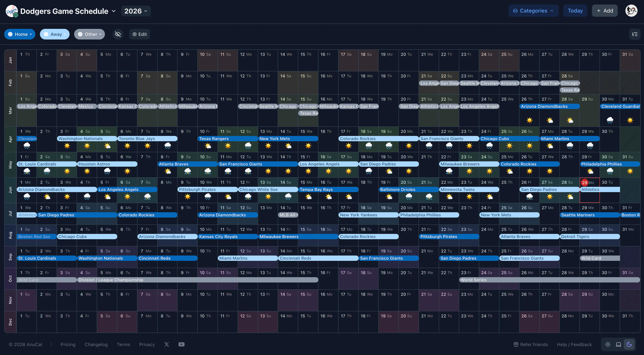644x355 pixels.
Task: Open the list view panel icon
Action: 635,34
